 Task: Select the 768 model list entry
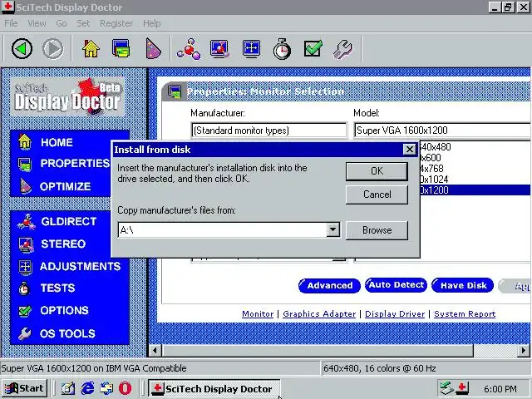pyautogui.click(x=475, y=168)
